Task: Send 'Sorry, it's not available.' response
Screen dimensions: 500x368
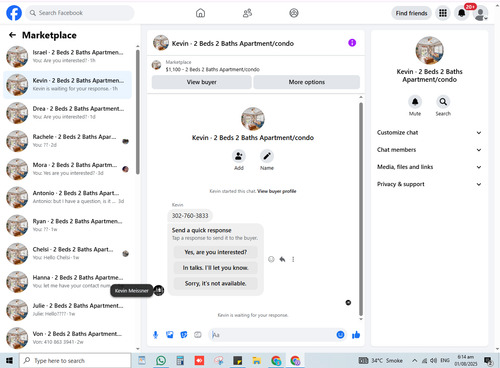Action: point(216,283)
